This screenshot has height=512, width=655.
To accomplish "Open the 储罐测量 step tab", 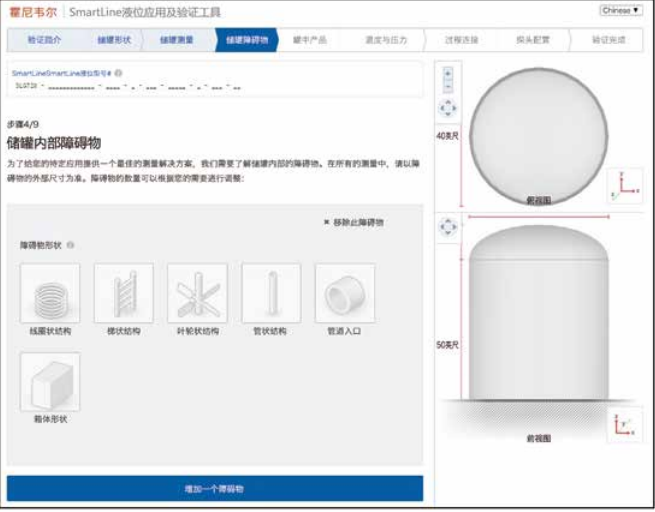I will [177, 40].
